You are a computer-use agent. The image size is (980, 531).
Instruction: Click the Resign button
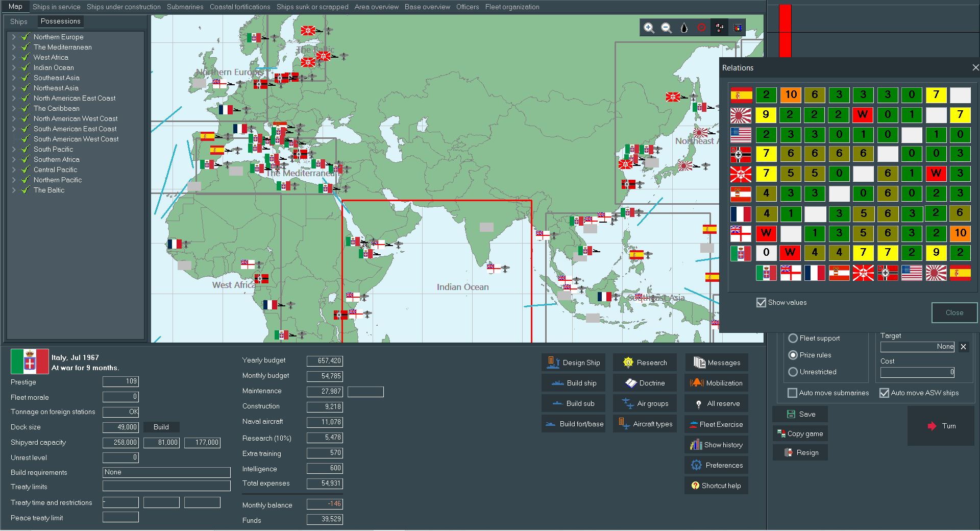point(800,452)
